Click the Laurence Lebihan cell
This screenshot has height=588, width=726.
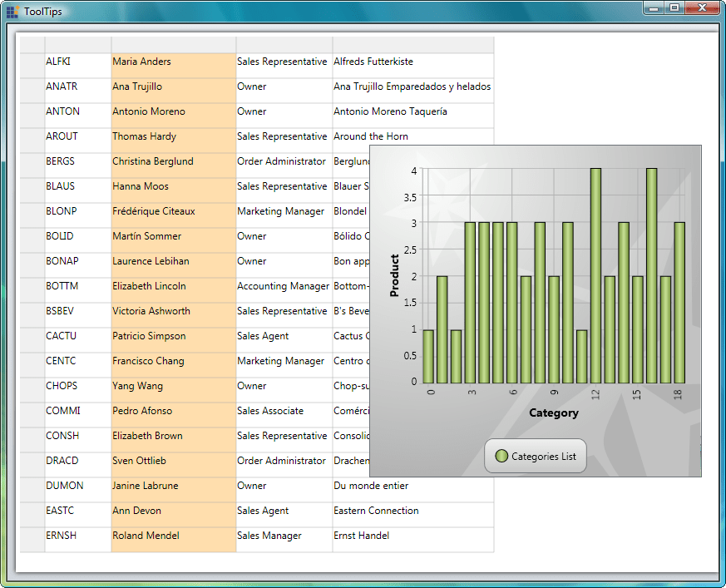point(174,266)
